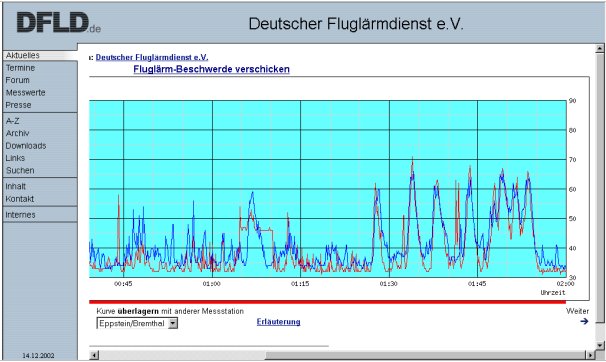The height and width of the screenshot is (362, 606).
Task: Open the Eppstein/Bremthal station dropdown
Action: point(137,323)
